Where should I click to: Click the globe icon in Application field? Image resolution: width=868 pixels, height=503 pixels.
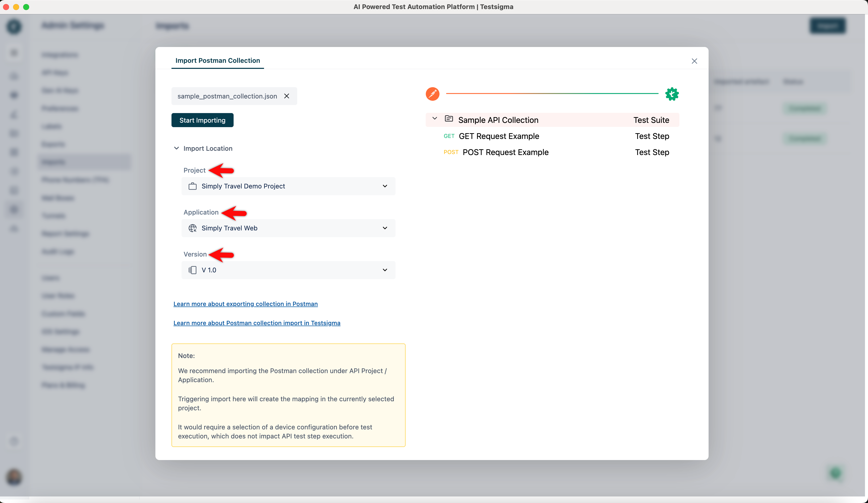pos(193,228)
